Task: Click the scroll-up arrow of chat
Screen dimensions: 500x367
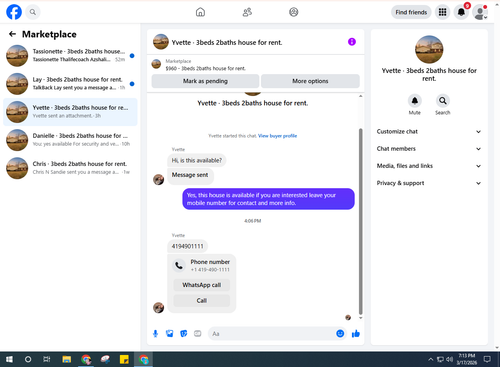Action: click(360, 96)
